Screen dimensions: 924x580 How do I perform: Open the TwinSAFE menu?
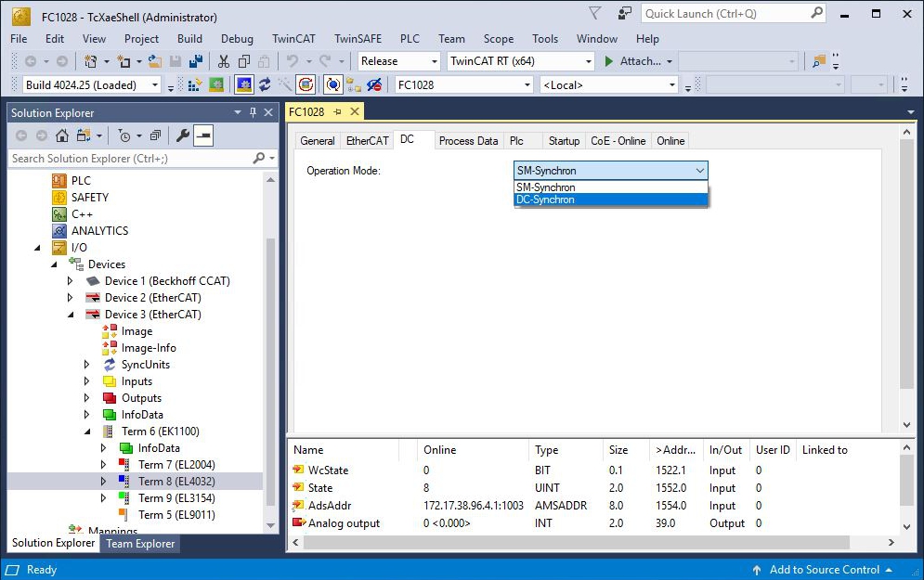point(358,39)
